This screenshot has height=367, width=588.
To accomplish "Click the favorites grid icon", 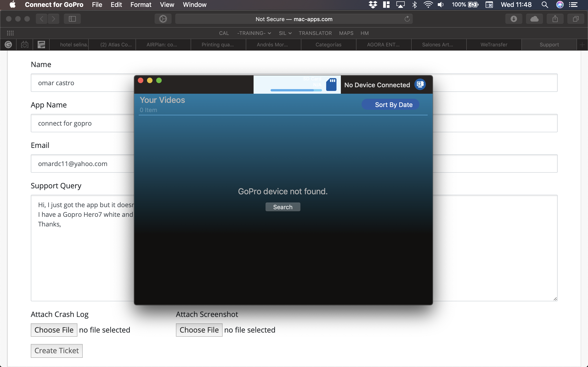I will point(10,33).
